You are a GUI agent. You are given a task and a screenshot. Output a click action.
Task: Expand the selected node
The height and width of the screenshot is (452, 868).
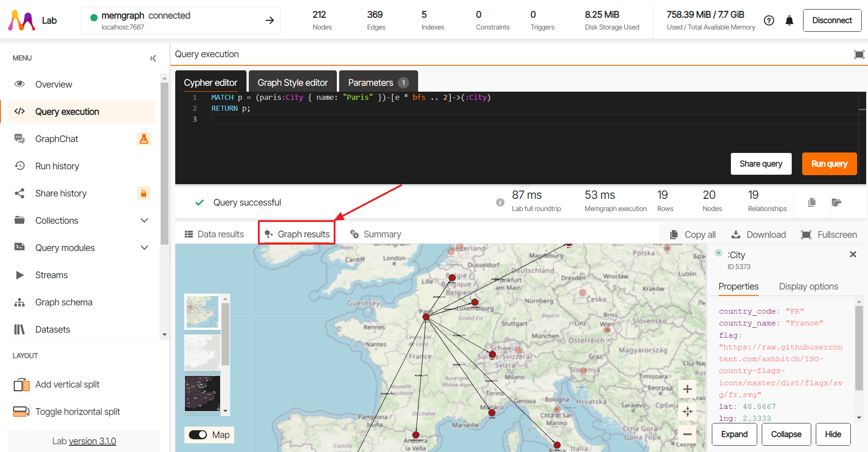pos(734,434)
